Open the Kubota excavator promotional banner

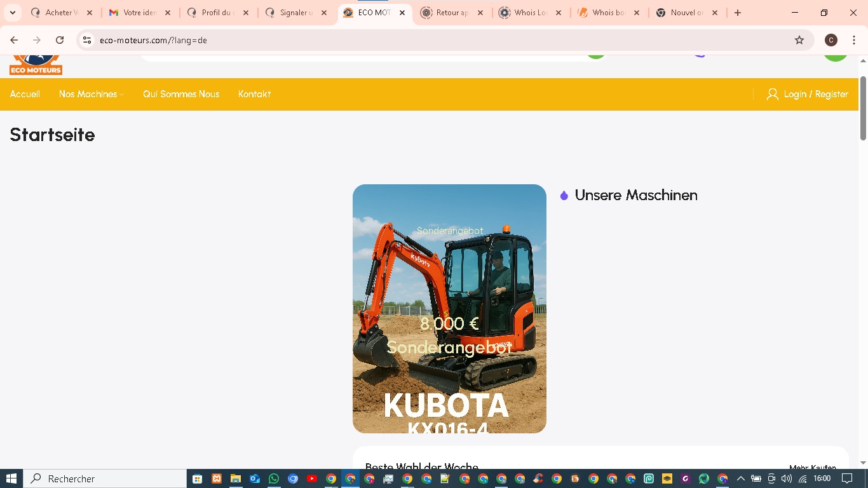[x=449, y=309]
